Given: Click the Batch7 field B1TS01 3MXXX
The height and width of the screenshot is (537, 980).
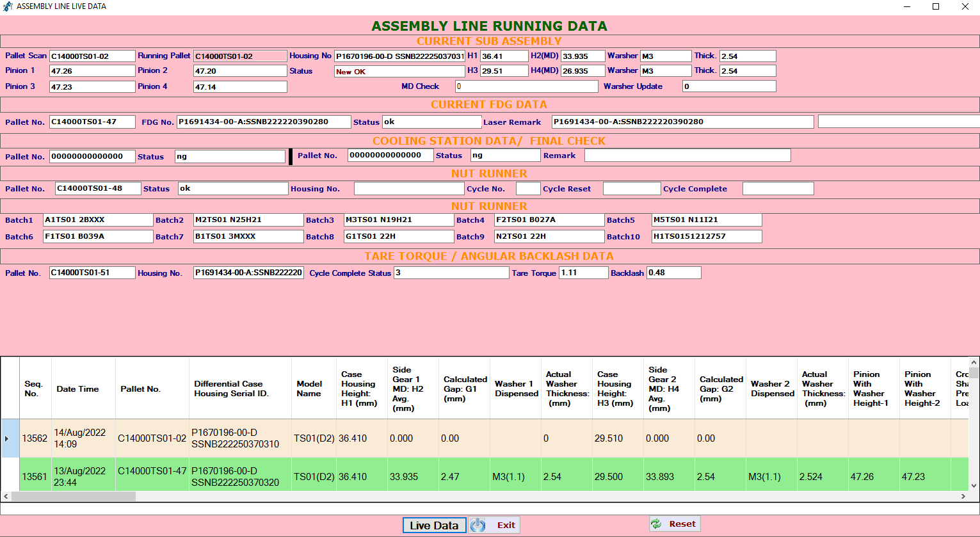Looking at the screenshot, I should [x=248, y=237].
